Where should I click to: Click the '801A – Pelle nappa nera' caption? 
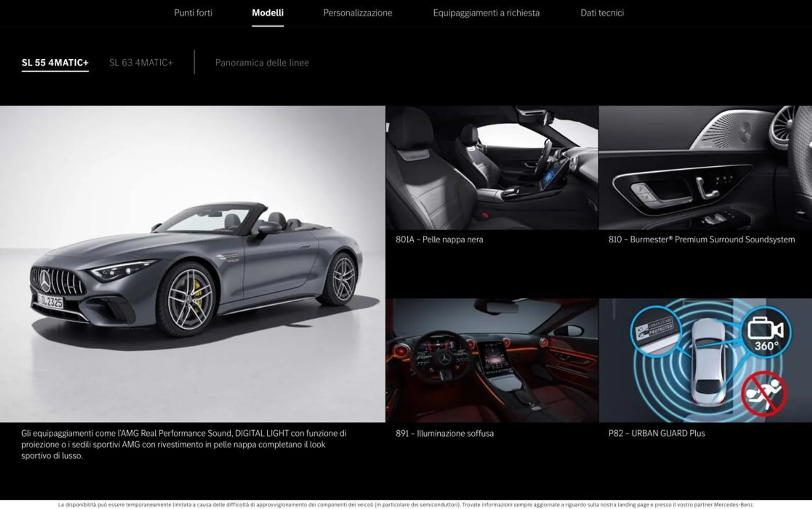tap(439, 239)
